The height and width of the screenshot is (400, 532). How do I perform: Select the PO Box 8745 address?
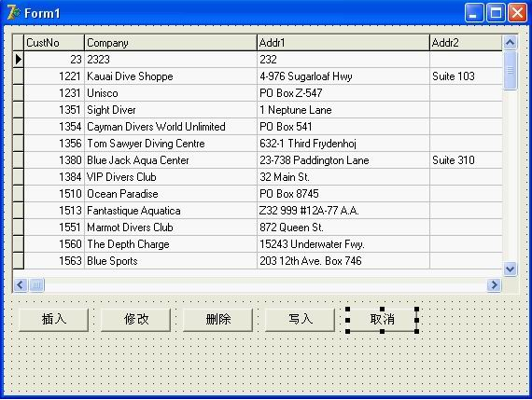[x=343, y=194]
